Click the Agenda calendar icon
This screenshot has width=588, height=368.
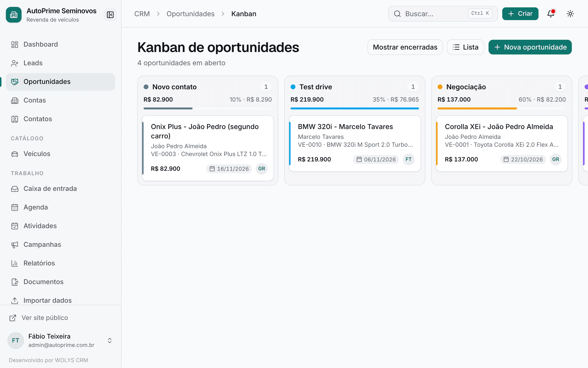tap(15, 207)
